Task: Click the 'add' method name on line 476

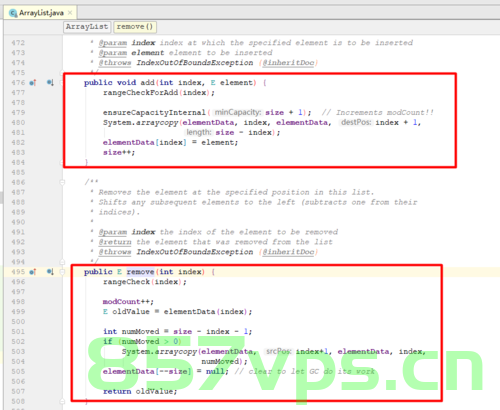Action: 148,82
